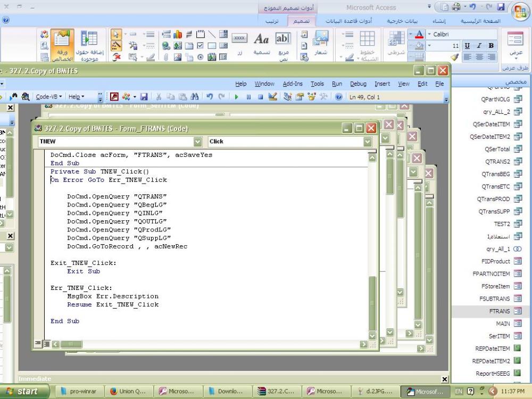This screenshot has width=532, height=399.
Task: Apply the red font color
Action: coord(419,34)
